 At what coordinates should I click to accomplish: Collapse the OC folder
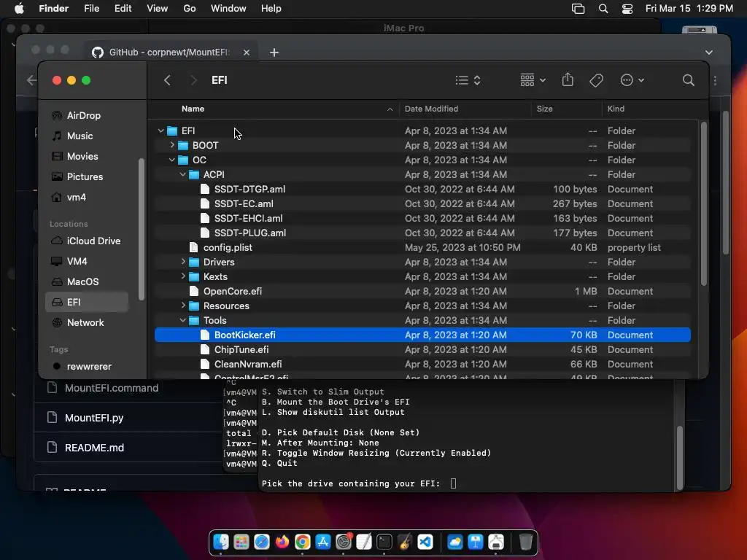tap(172, 160)
